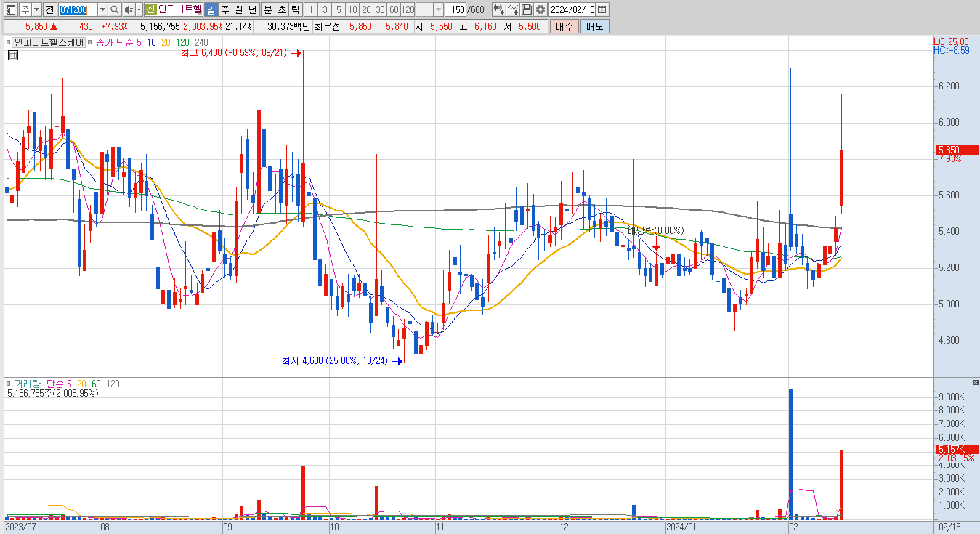Select the 5 interval button
This screenshot has height=534, width=980.
[x=338, y=9]
